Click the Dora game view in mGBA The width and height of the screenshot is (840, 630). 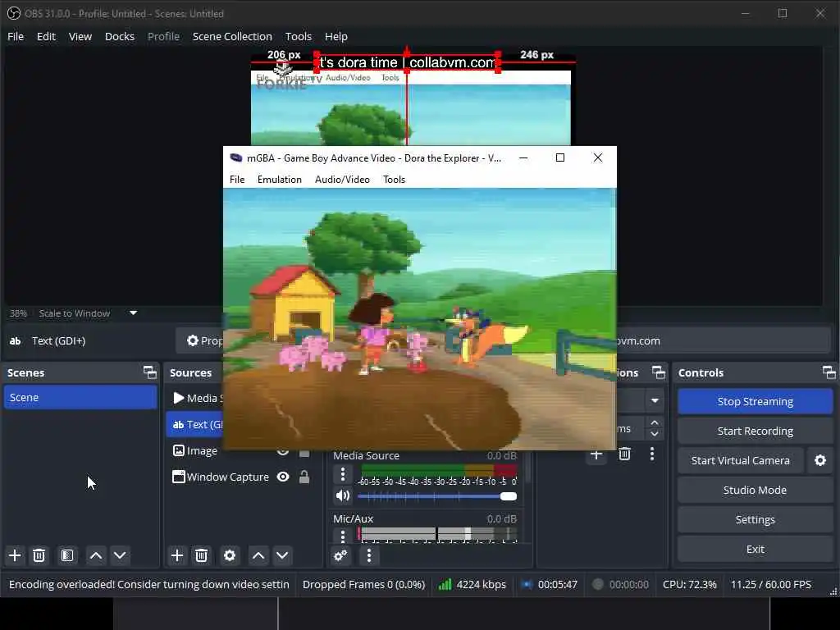click(419, 319)
